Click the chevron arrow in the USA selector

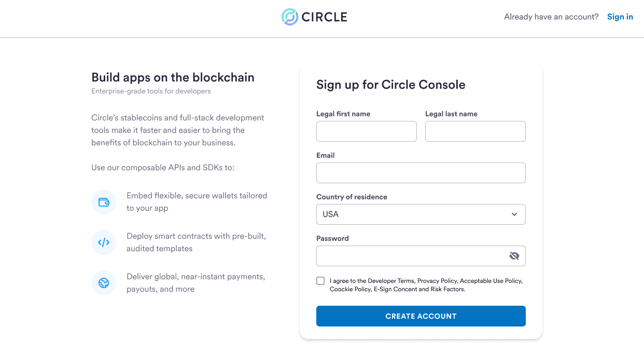[514, 214]
